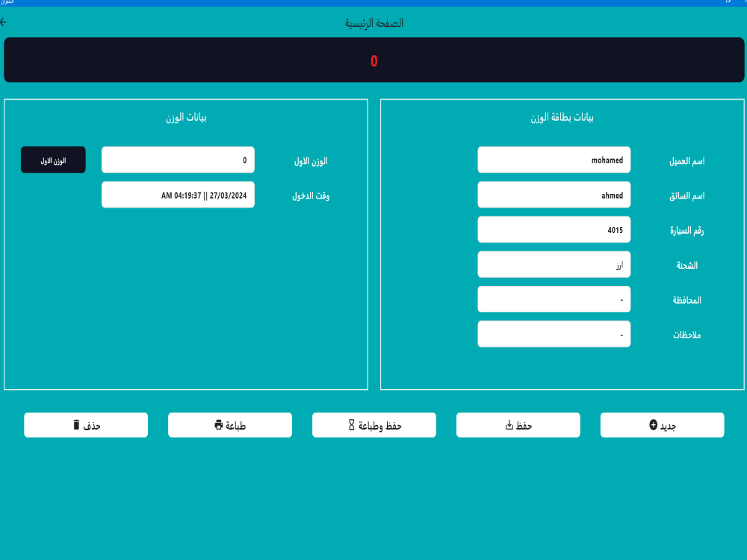Click the driver name field showing ahmed
Viewport: 747px width, 560px height.
pyautogui.click(x=554, y=194)
